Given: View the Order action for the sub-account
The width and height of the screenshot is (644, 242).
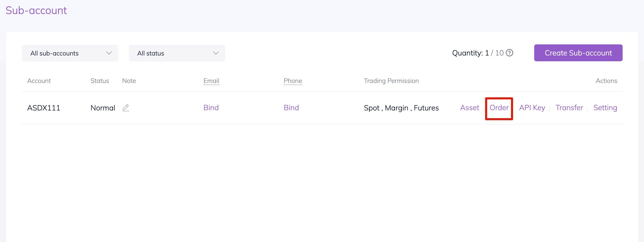Looking at the screenshot, I should click(499, 108).
